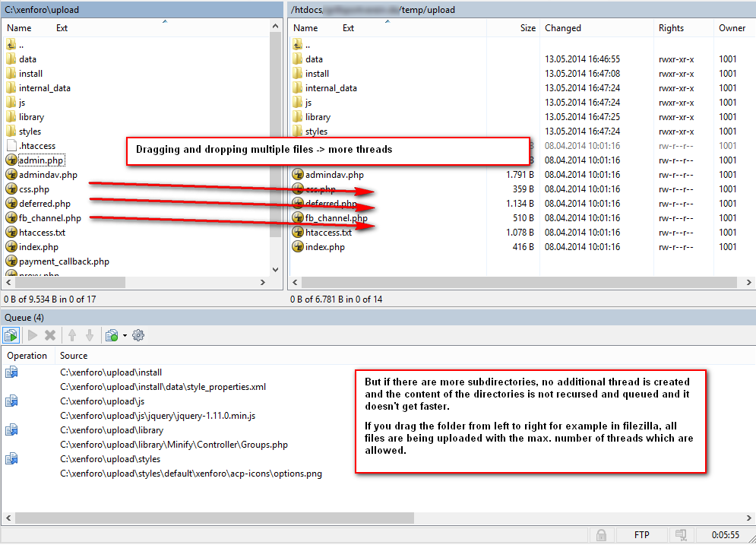Open the queue options dropdown arrow

(125, 336)
